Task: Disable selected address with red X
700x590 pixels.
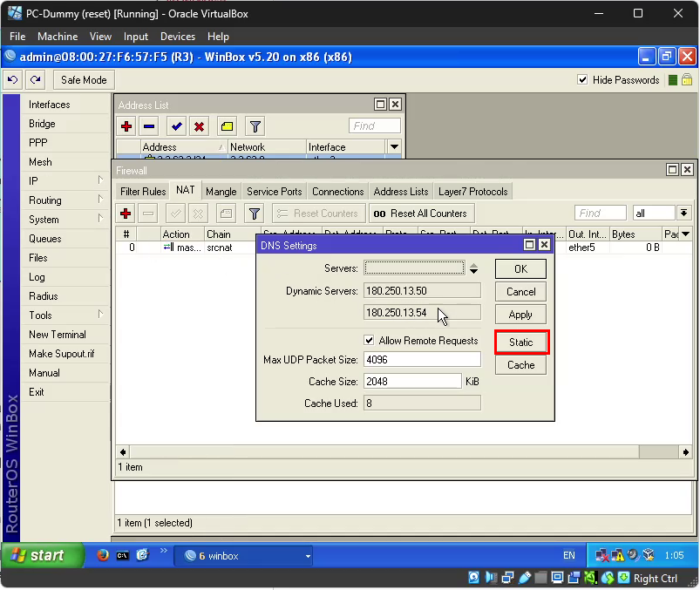Action: click(199, 126)
